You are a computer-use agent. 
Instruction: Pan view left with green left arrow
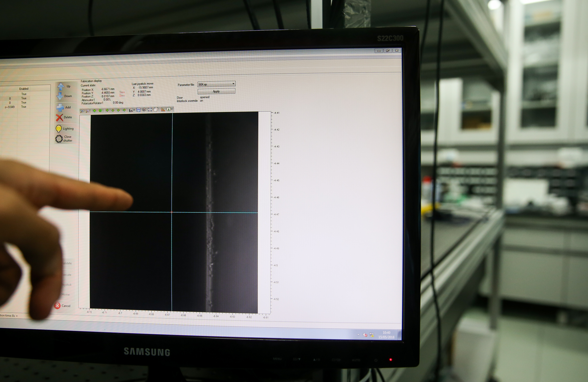[x=118, y=110]
